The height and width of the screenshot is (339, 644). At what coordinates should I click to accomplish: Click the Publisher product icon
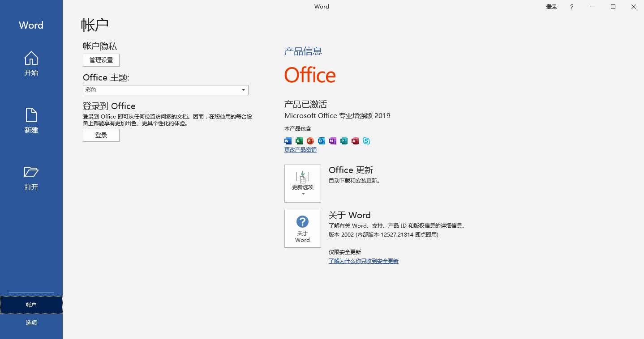(x=344, y=141)
